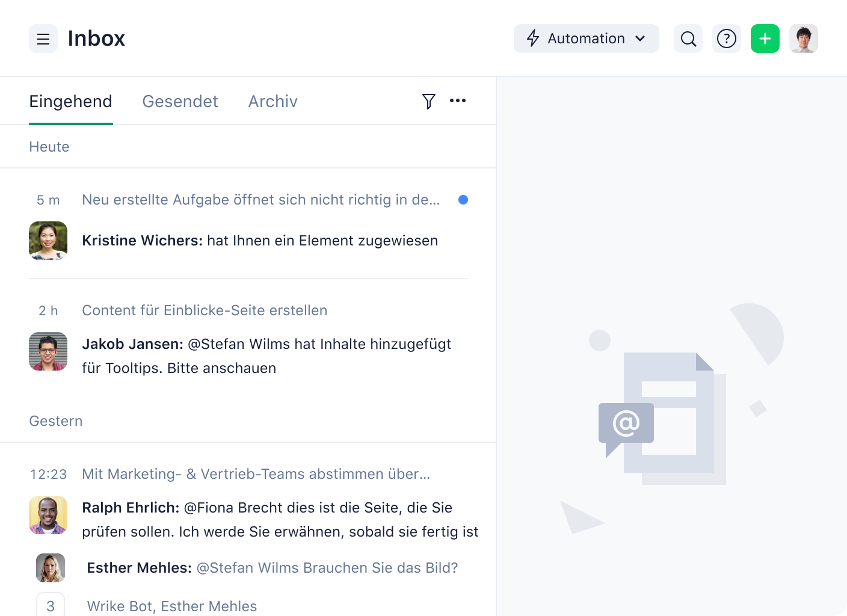Expand the 3 more updates counter

coord(51,605)
